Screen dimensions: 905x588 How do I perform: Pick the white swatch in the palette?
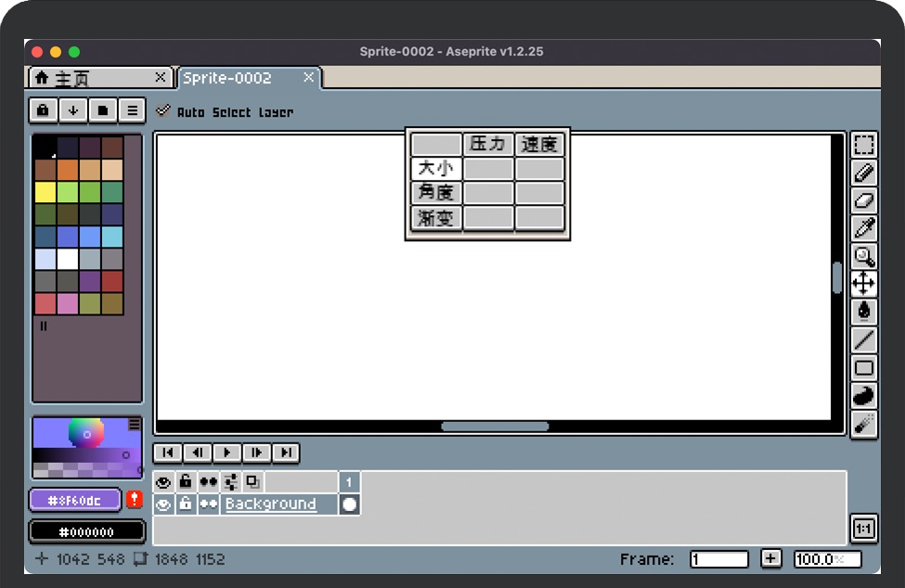pyautogui.click(x=68, y=259)
